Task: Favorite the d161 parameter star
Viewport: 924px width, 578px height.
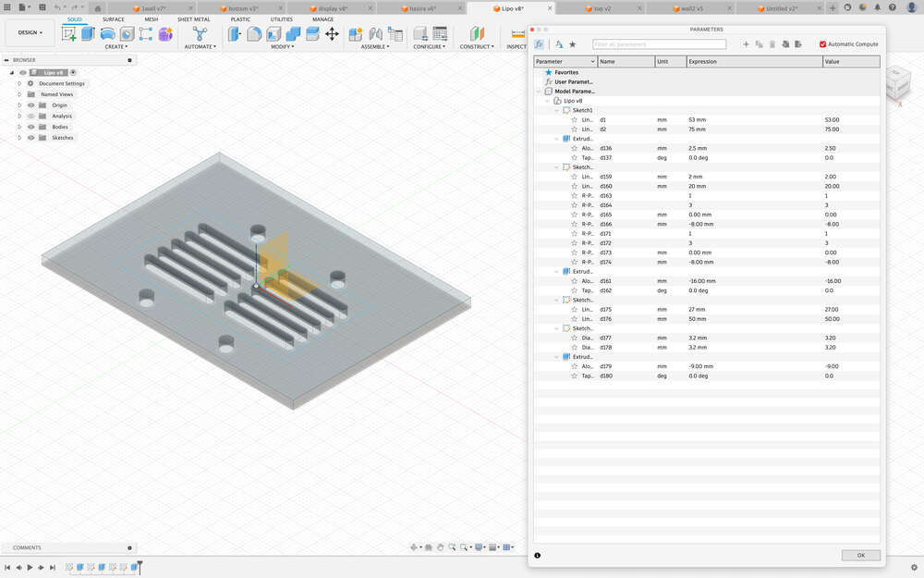Action: (x=574, y=281)
